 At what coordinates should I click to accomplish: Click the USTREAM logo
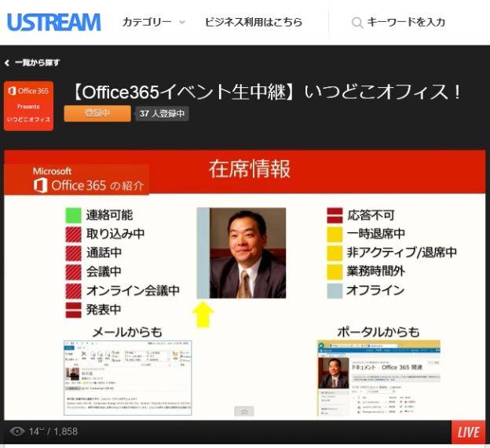pyautogui.click(x=53, y=22)
